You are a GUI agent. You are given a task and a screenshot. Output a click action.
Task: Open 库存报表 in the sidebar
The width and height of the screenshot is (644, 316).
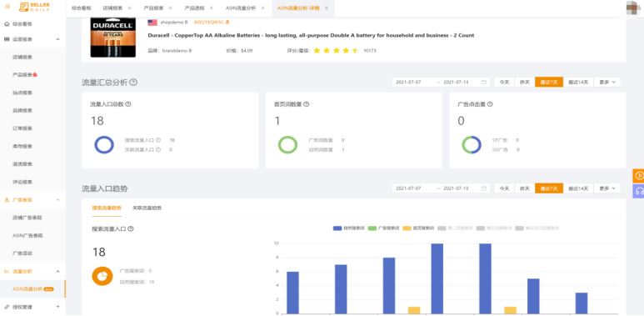[x=22, y=146]
